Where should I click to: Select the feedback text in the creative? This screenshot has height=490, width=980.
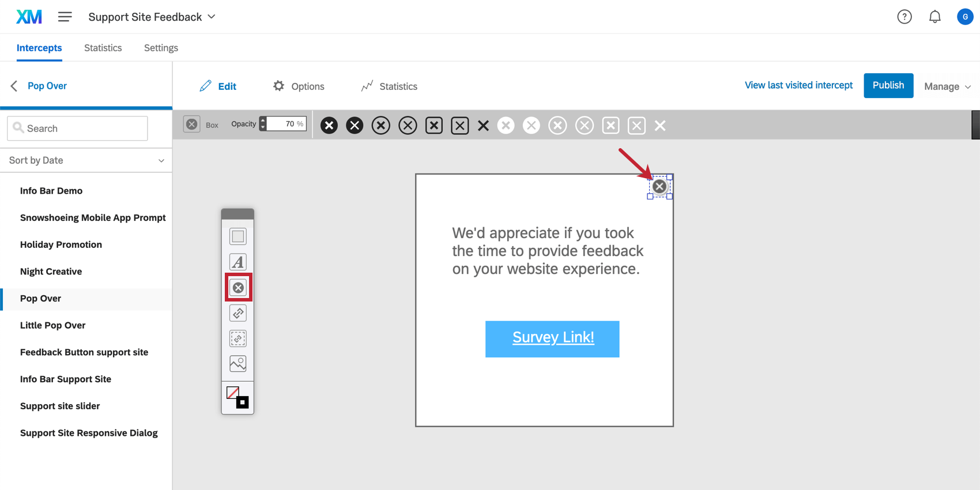pos(548,251)
